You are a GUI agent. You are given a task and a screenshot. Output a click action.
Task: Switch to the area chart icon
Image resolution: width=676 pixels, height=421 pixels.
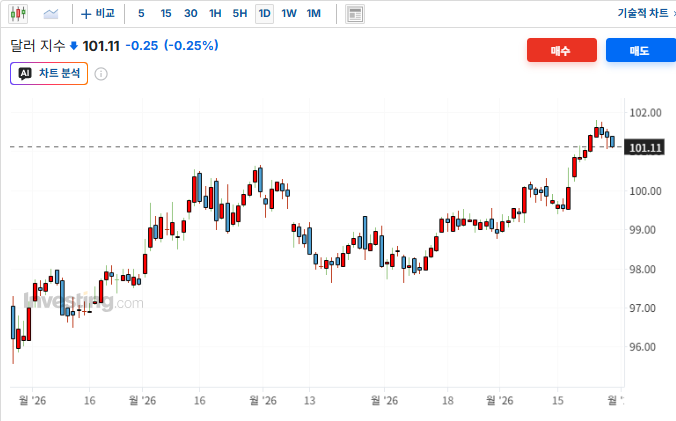click(51, 14)
